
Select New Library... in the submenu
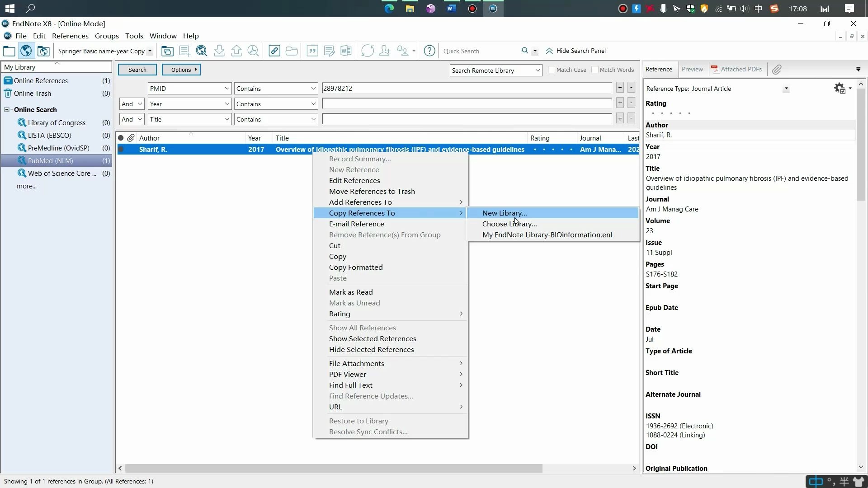click(505, 213)
